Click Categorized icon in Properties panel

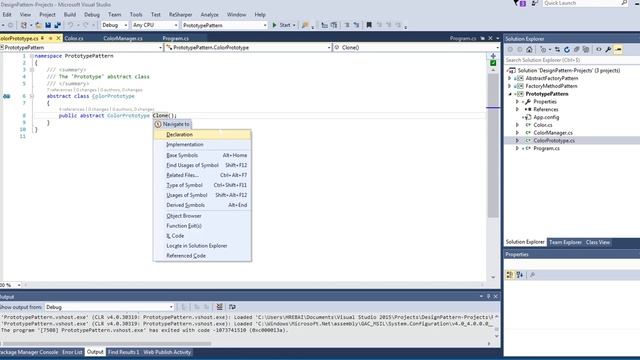click(509, 275)
